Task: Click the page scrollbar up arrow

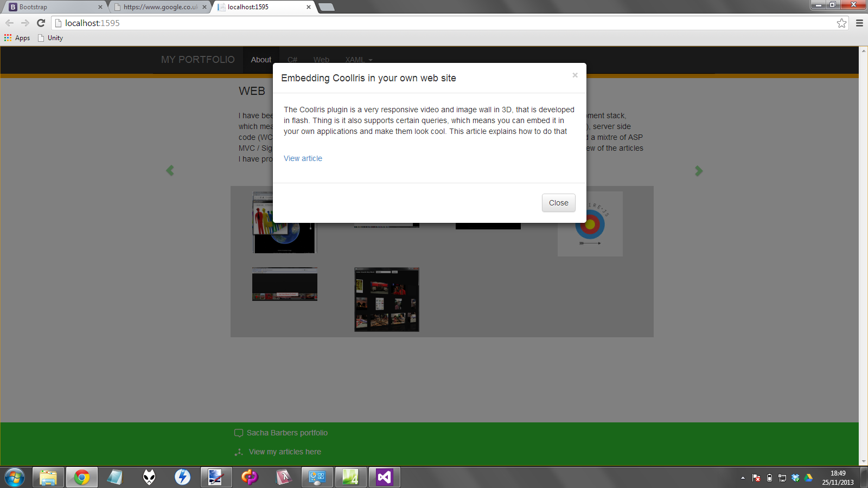Action: (864, 50)
